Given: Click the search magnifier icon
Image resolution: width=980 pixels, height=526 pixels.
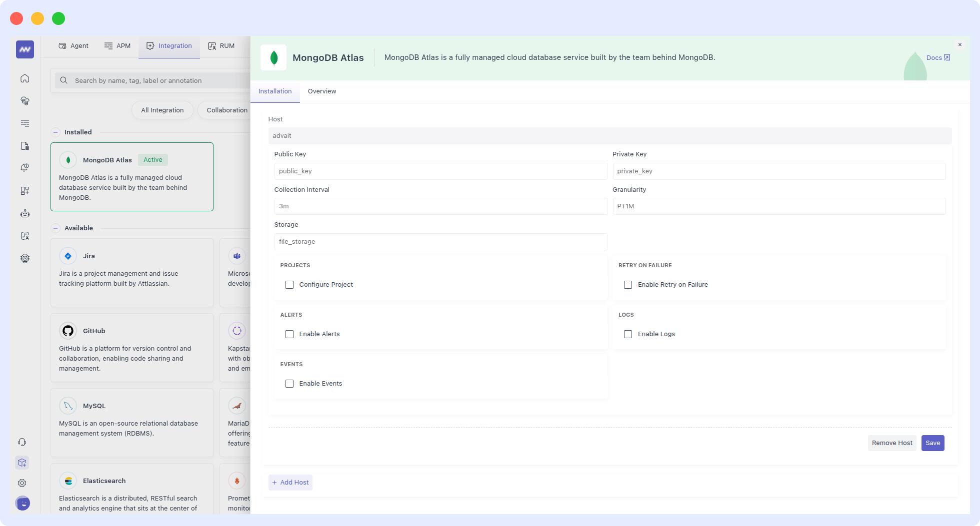Looking at the screenshot, I should click(64, 80).
